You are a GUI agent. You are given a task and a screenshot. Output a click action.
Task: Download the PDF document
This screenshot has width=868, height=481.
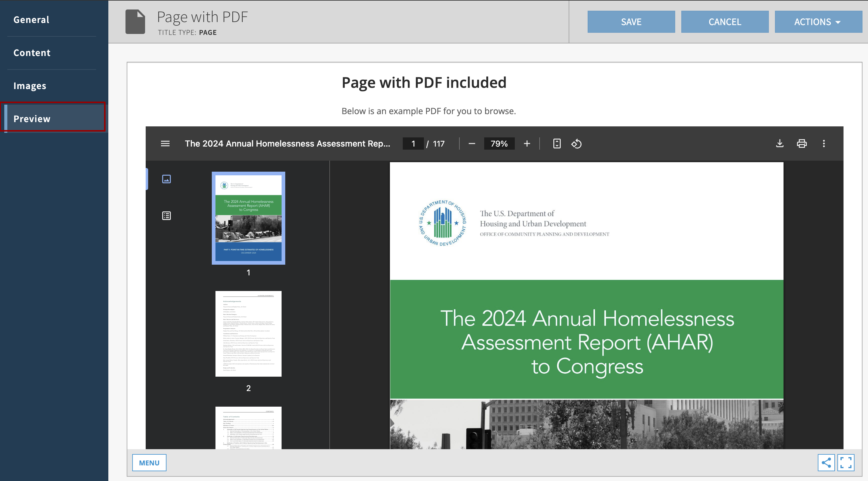780,144
